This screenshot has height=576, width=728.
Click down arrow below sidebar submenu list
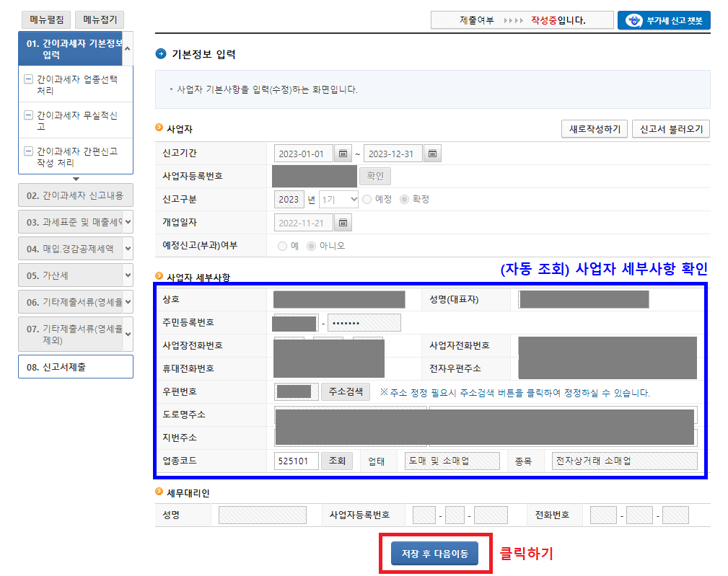tap(76, 177)
